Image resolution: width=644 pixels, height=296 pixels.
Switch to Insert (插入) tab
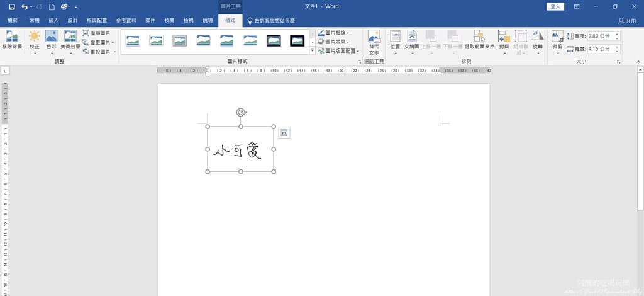pyautogui.click(x=54, y=21)
